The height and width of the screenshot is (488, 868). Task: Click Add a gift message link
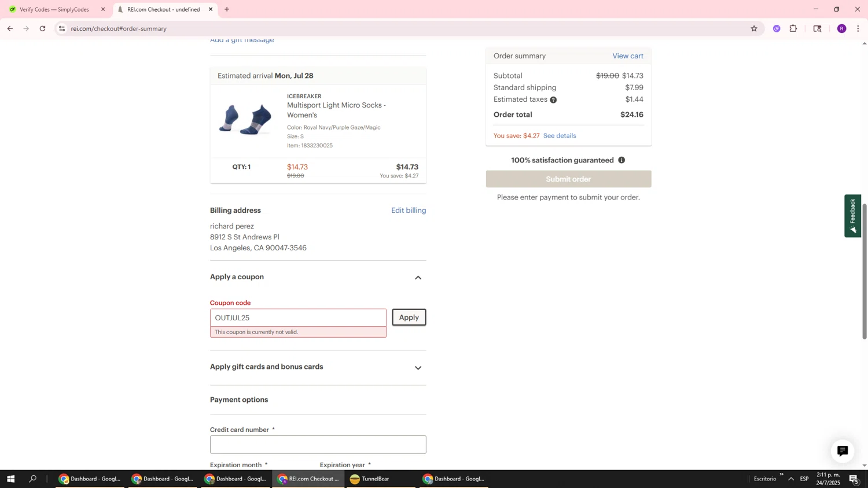[x=242, y=40]
